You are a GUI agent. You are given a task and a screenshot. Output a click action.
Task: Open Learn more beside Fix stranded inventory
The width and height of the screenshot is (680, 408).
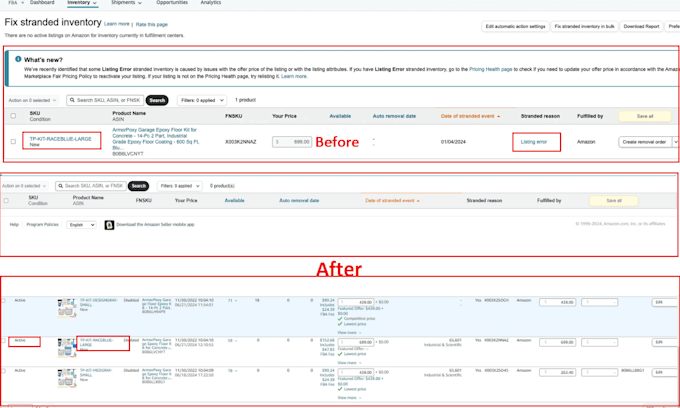click(117, 24)
